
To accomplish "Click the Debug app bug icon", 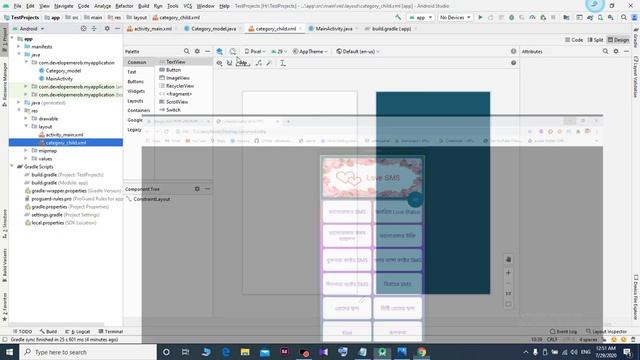I will click(x=511, y=18).
